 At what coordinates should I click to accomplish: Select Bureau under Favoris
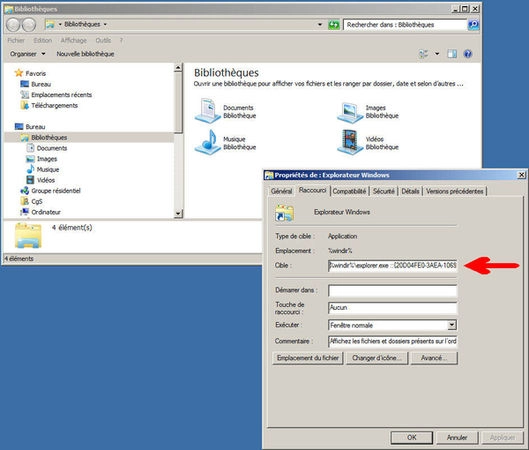(41, 84)
